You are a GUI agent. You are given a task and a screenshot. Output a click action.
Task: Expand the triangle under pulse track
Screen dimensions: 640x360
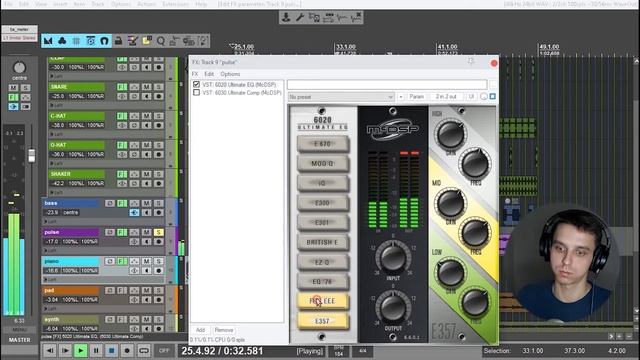point(46,250)
